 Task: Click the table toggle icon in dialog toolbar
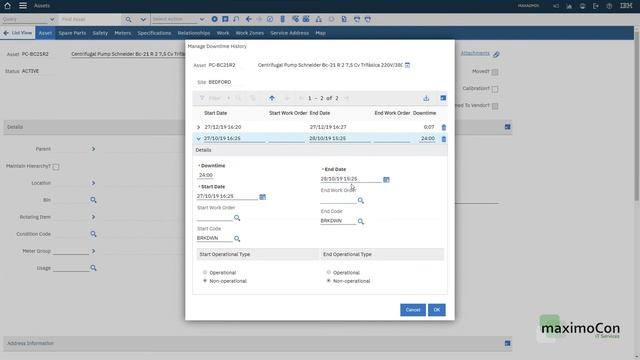coord(443,98)
